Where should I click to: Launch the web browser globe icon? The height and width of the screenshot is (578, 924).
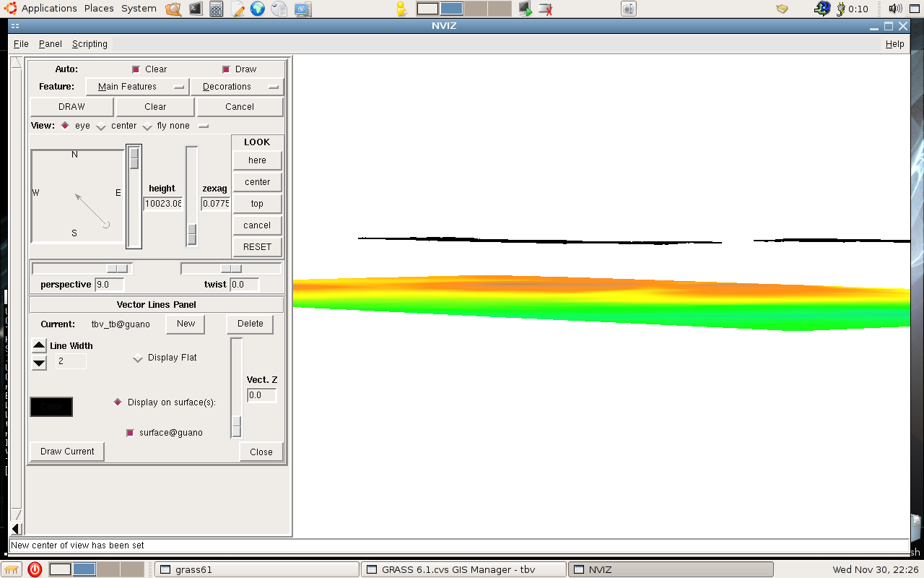coord(258,9)
